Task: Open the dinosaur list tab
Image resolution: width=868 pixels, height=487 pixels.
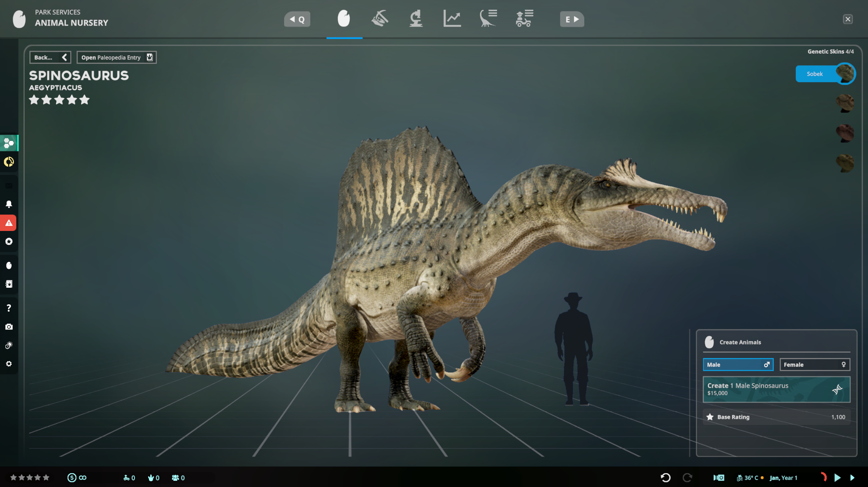Action: [488, 19]
